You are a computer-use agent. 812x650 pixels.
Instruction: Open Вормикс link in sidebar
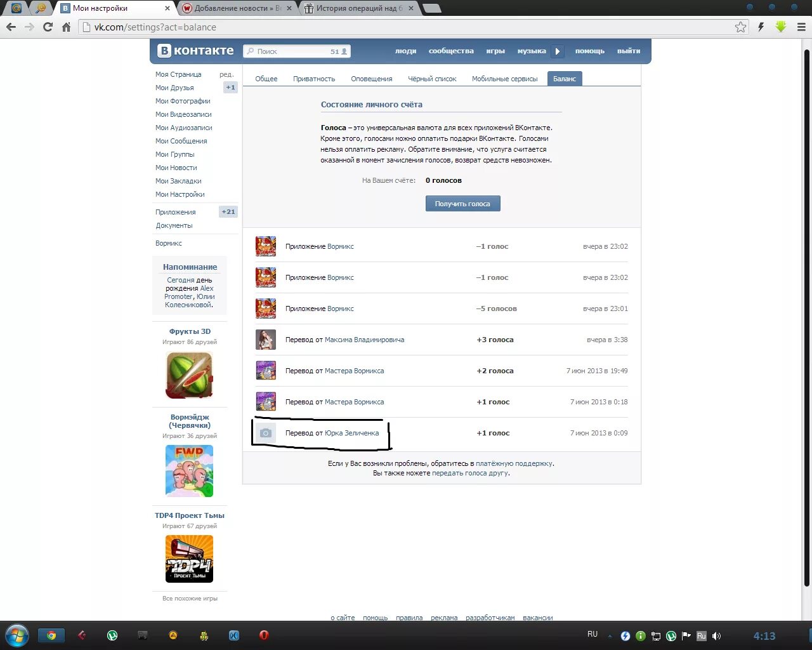[x=169, y=243]
